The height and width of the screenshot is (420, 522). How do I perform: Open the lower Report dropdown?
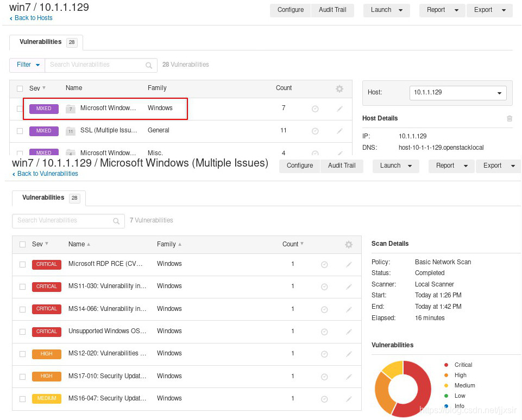coord(451,166)
